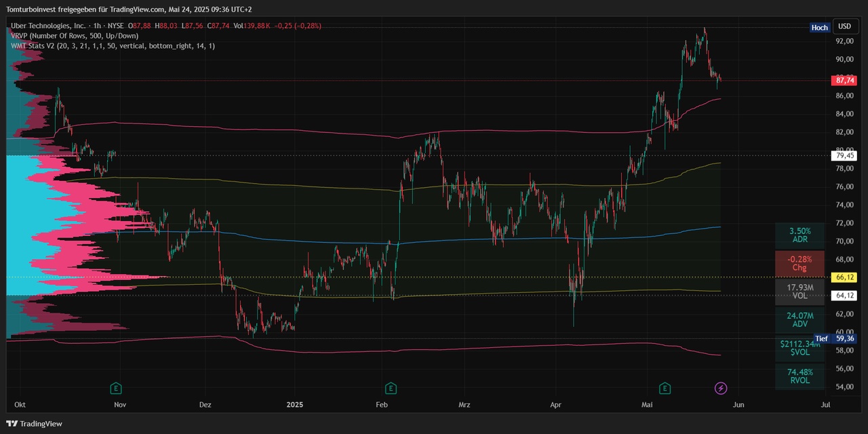The height and width of the screenshot is (434, 868).
Task: Click the 64,12 price label
Action: coord(844,295)
